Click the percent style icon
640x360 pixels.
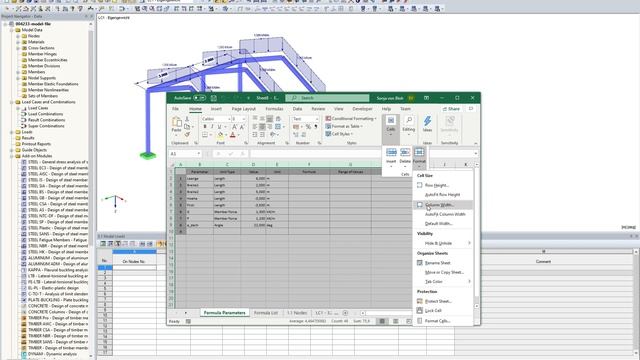tap(309, 127)
